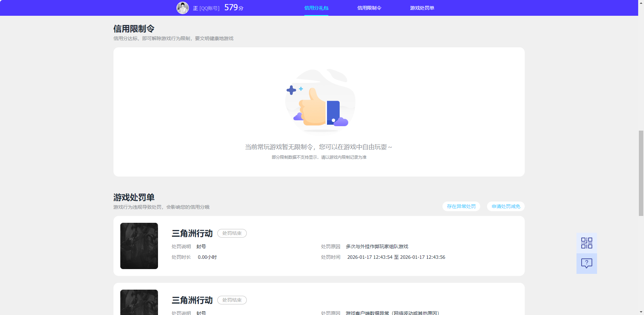Click 封号 value on first card
644x315 pixels.
pos(201,246)
